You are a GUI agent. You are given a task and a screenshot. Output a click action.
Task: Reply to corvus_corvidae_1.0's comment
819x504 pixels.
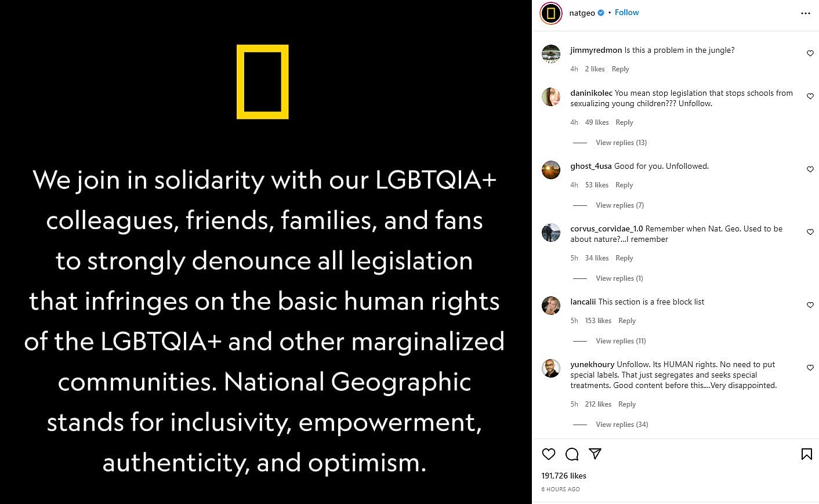pyautogui.click(x=624, y=258)
